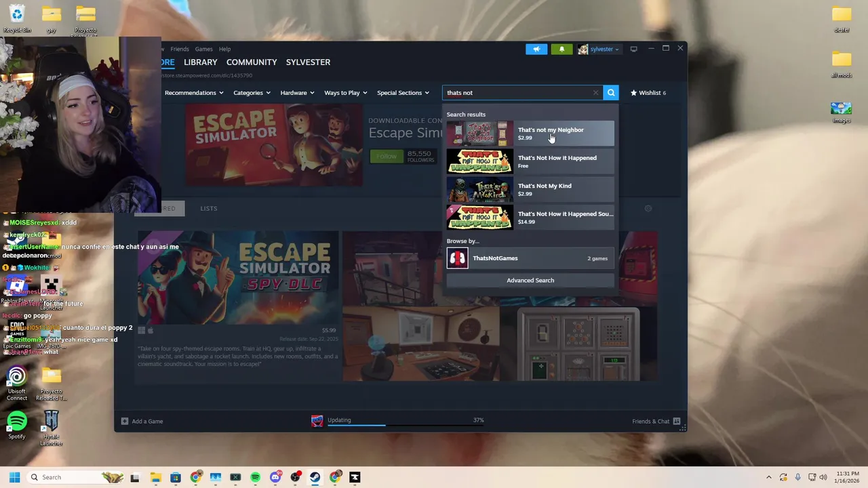Click the ThatsNotGames logo icon

click(458, 258)
